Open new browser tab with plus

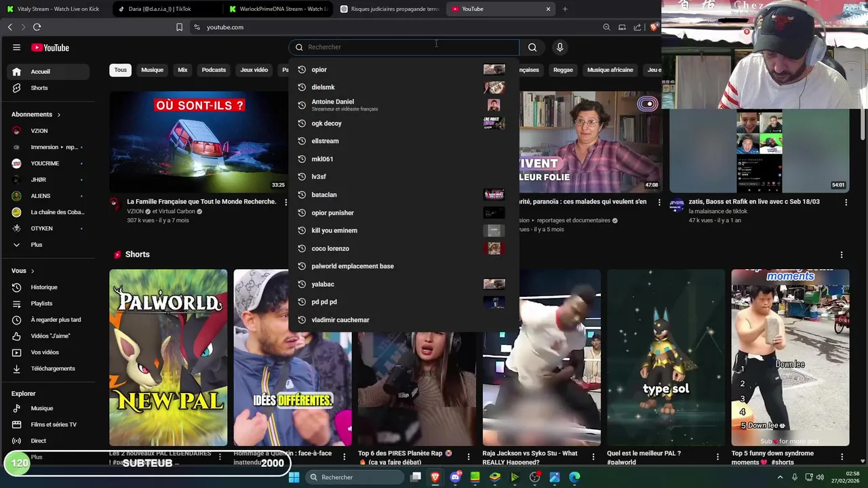pyautogui.click(x=565, y=9)
